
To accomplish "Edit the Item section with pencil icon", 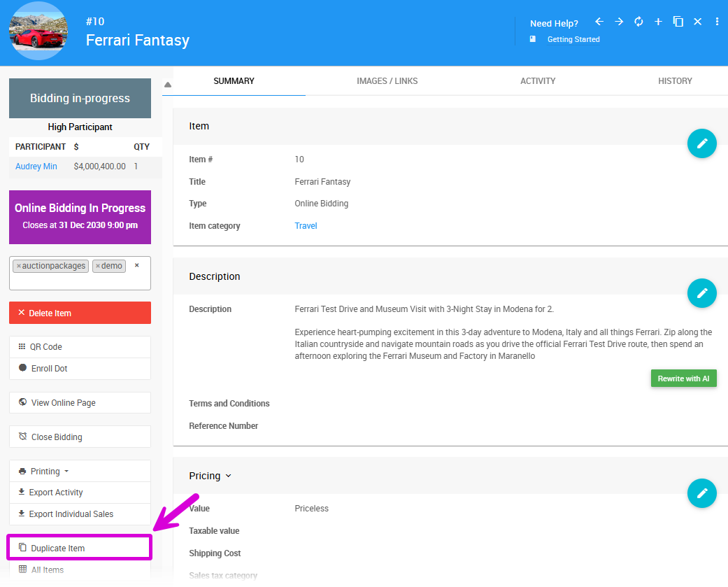I will click(701, 143).
